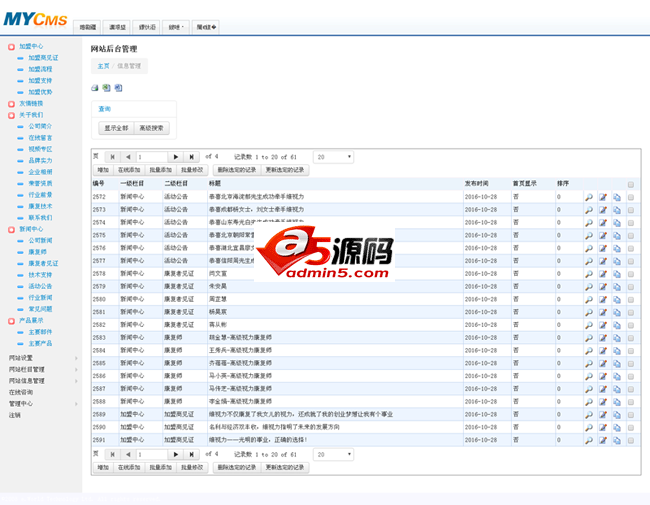Check the checkbox for record 2582
650x505 pixels.
coord(631,325)
